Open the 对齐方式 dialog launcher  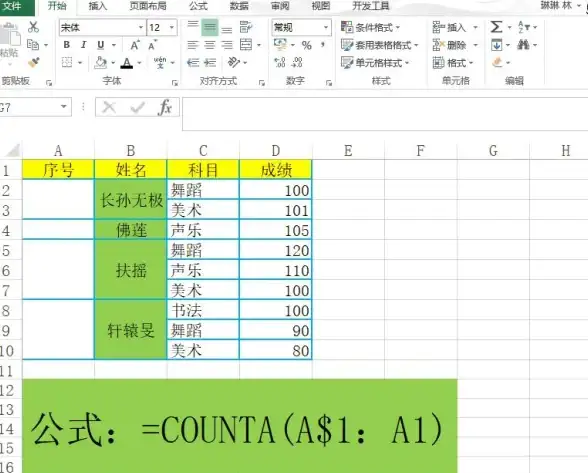coord(262,83)
